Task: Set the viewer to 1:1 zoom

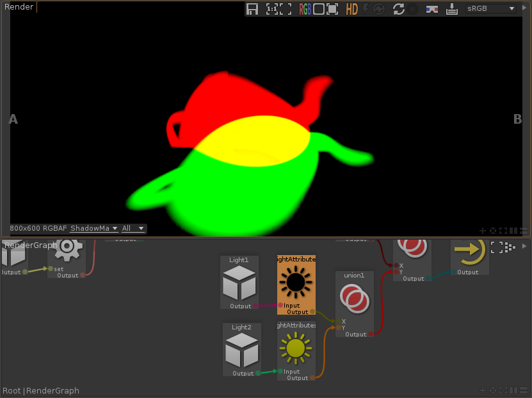Action: point(273,9)
